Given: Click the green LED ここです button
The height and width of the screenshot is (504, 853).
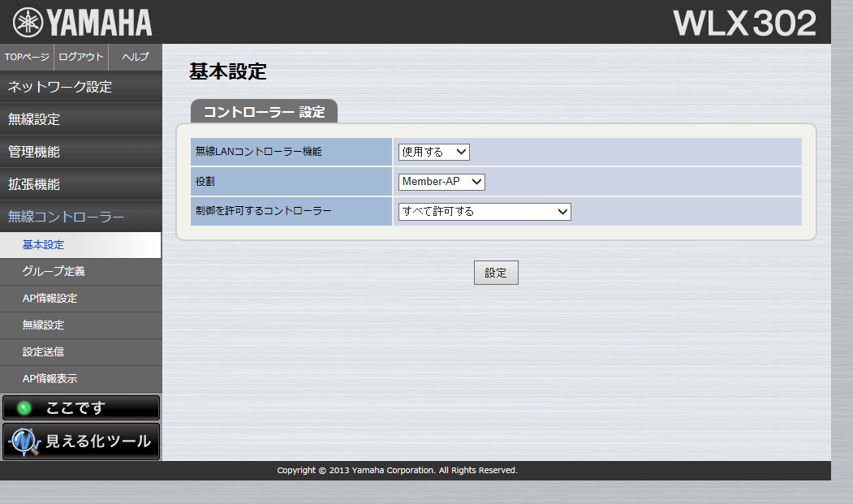Looking at the screenshot, I should pos(81,407).
